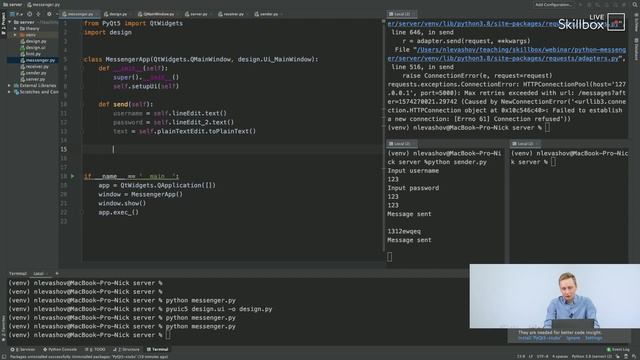The height and width of the screenshot is (360, 640).
Task: Select the Local tab in bottom Terminal panel
Action: point(40,273)
